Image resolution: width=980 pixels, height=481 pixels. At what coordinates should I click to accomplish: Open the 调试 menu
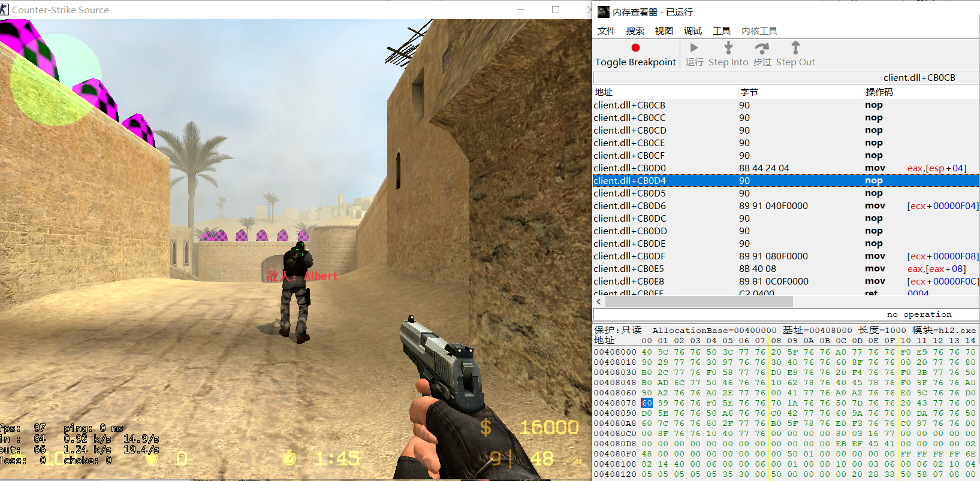pos(692,31)
